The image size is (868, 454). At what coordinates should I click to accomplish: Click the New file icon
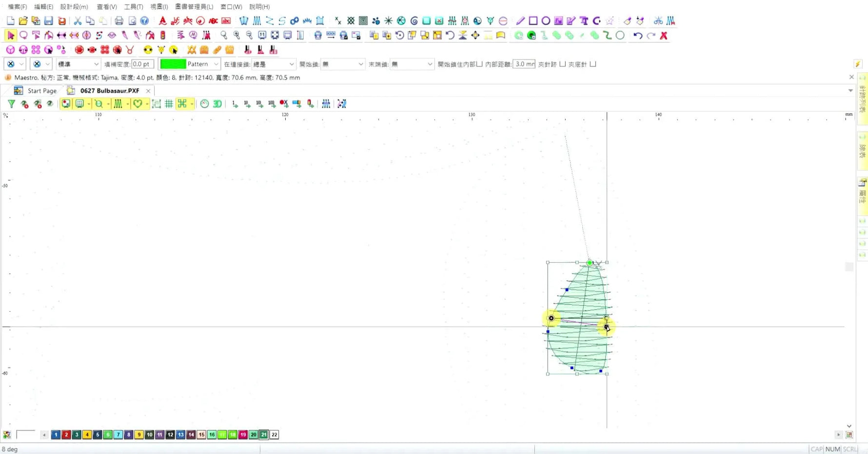pos(10,20)
